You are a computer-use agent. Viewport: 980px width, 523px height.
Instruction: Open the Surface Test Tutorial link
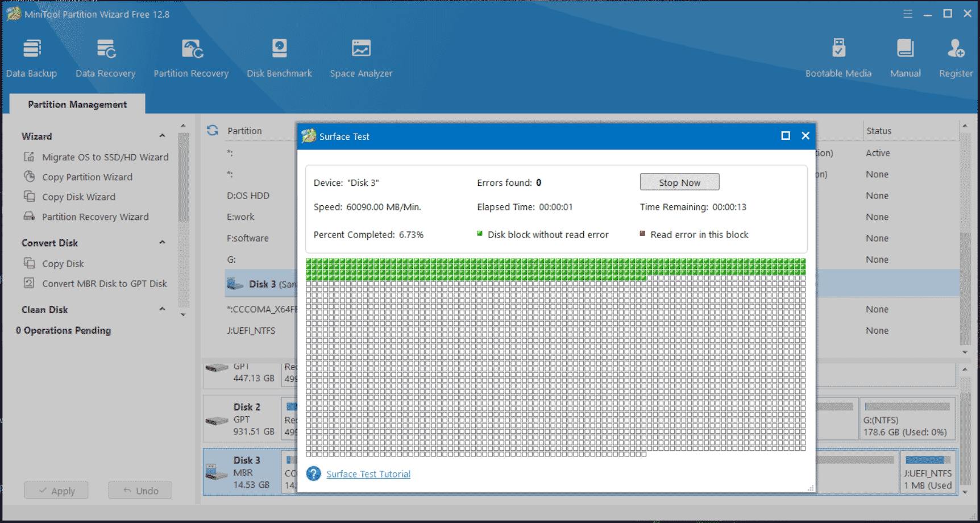click(368, 474)
